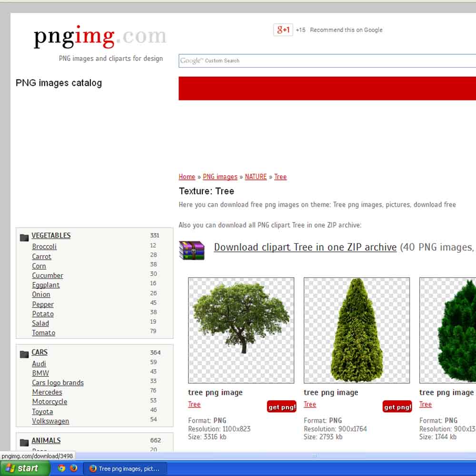Open the cone-shaped thuja tree thumbnail

click(x=357, y=330)
